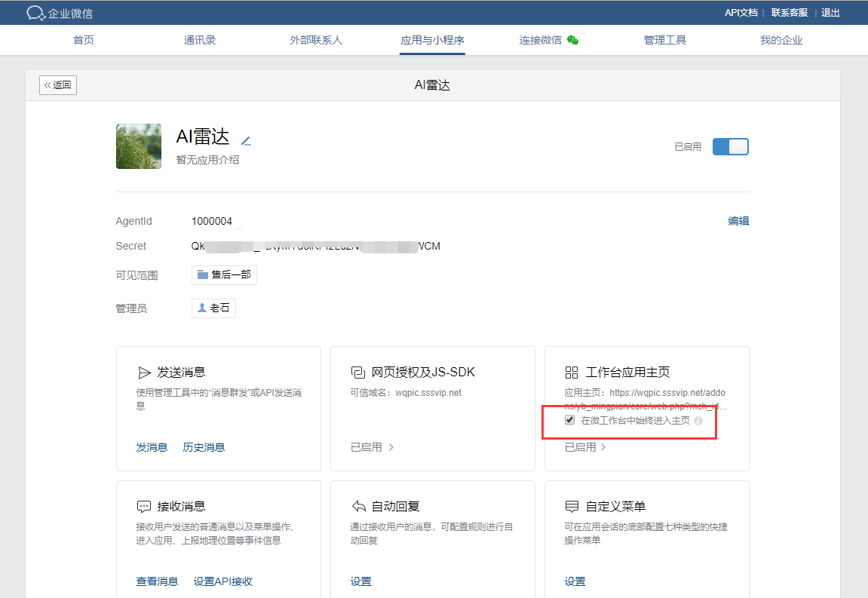Click the 企业微信 logo icon
This screenshot has width=868, height=598.
click(35, 13)
